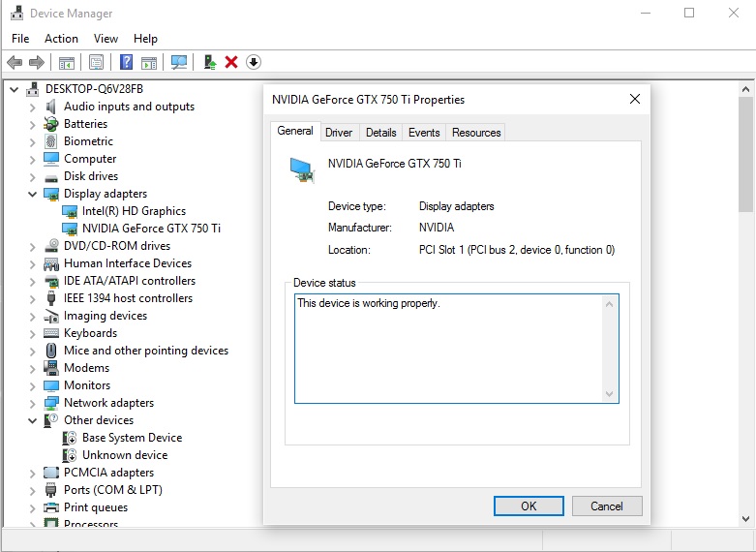This screenshot has width=756, height=552.
Task: Click the Device Manager title bar icon
Action: click(16, 13)
